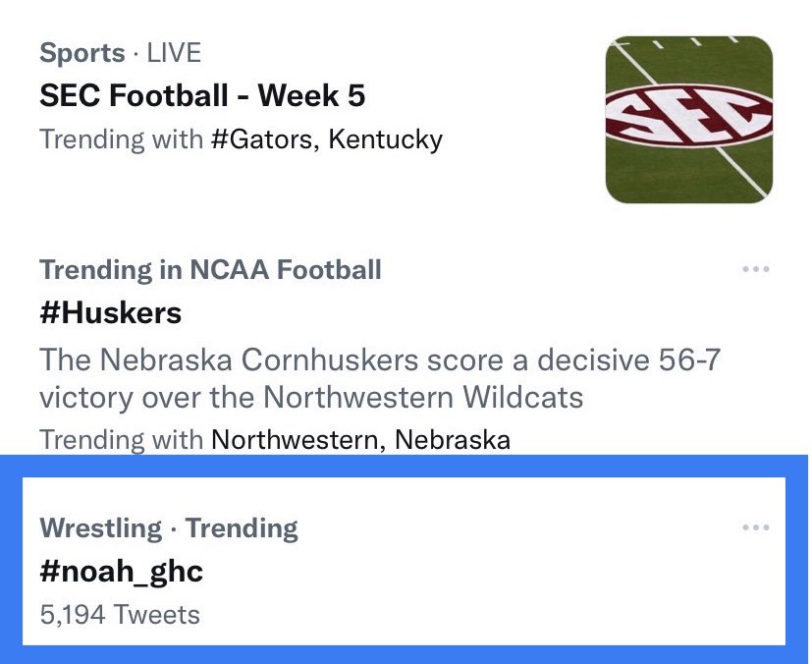Open the #noah_ghc hashtag trend

[121, 572]
